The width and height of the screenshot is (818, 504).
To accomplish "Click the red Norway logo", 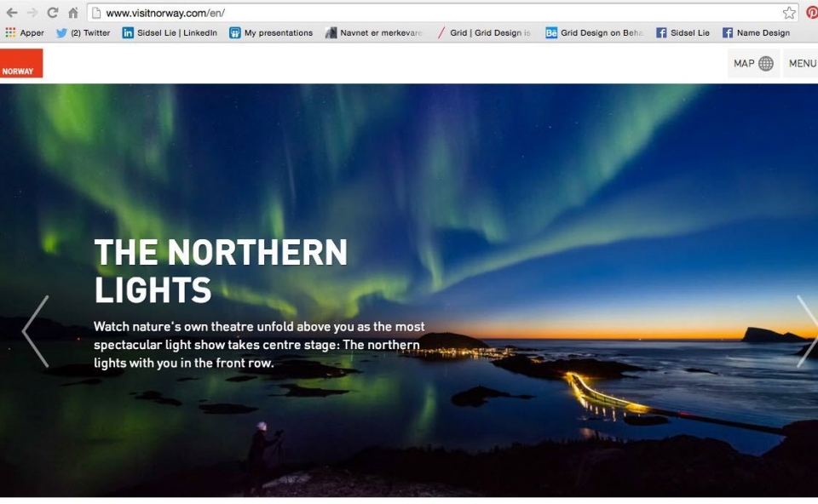I will 20,63.
